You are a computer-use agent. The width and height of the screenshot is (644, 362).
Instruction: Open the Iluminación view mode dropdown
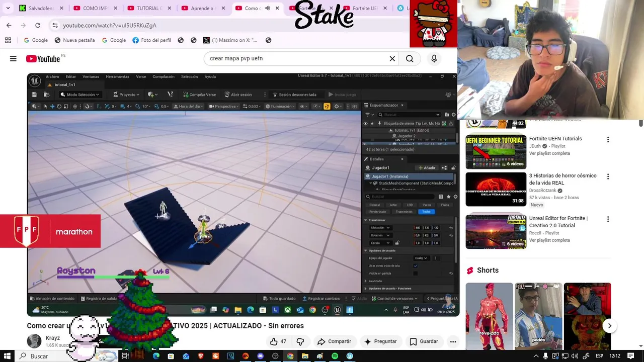[280, 106]
